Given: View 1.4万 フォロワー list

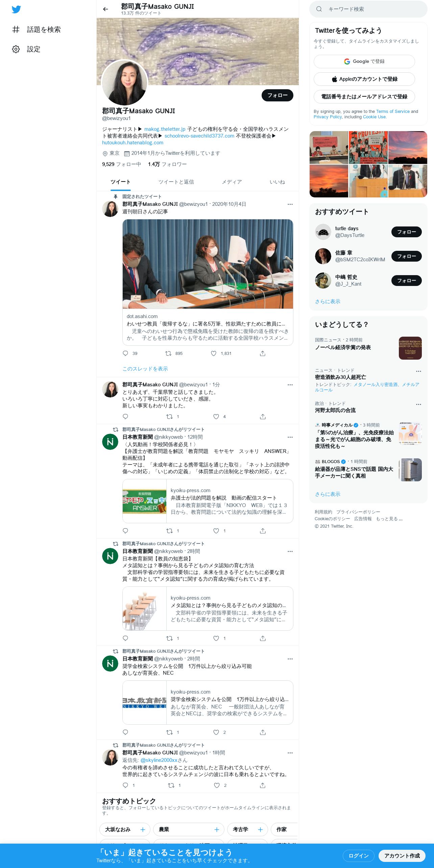Looking at the screenshot, I should [x=167, y=164].
